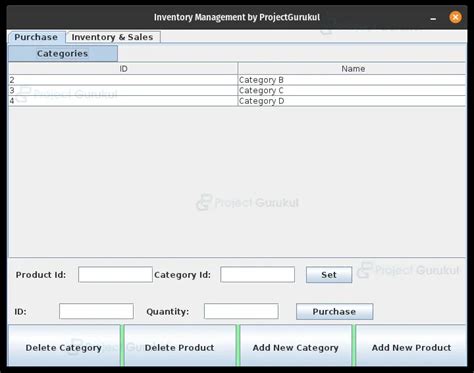Click the ID column header
This screenshot has width=474, height=373.
pyautogui.click(x=123, y=69)
